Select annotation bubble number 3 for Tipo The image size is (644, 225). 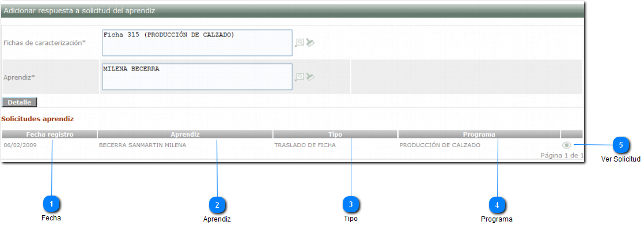pyautogui.click(x=351, y=204)
